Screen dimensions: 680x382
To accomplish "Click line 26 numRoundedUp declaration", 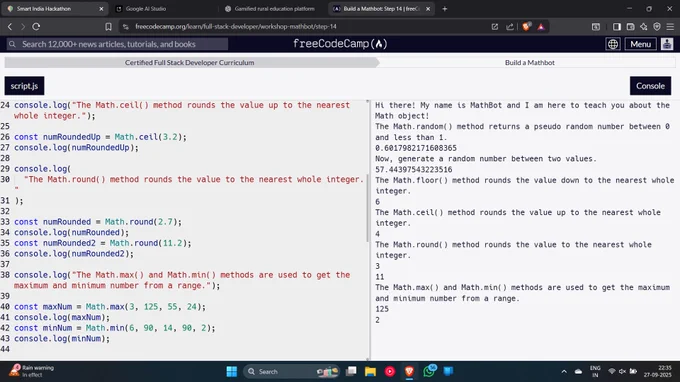I will [100, 137].
